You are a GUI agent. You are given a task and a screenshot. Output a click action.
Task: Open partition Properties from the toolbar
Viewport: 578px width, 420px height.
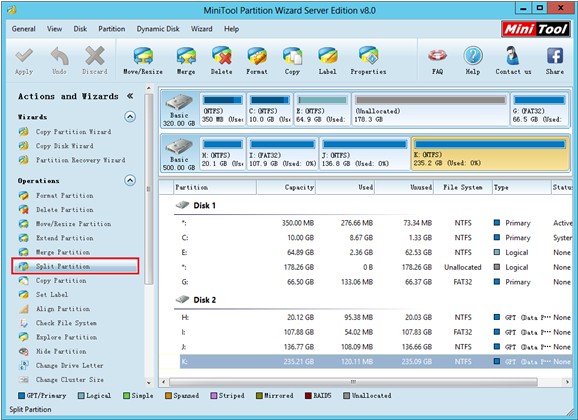click(368, 61)
